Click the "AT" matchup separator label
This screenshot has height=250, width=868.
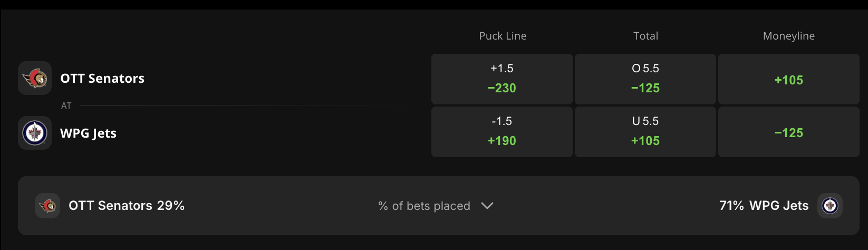66,105
